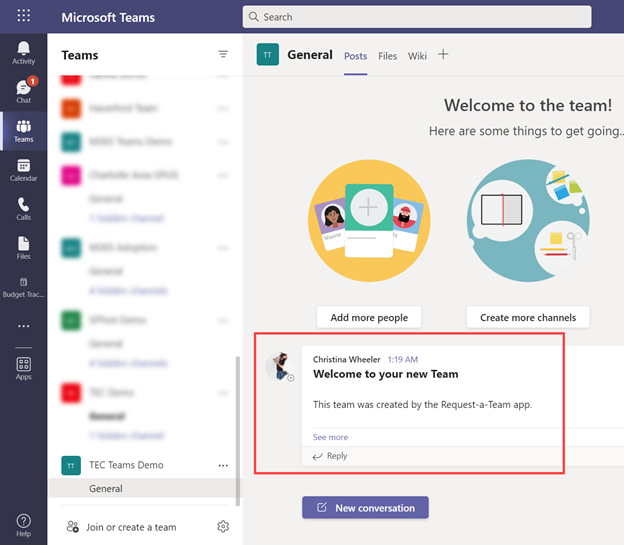
Task: Open the Activity bell icon
Action: click(23, 53)
